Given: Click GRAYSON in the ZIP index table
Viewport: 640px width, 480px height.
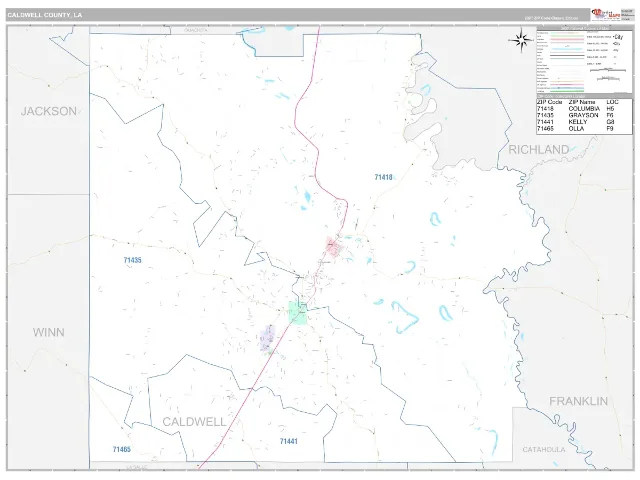Looking at the screenshot, I should pyautogui.click(x=583, y=116).
